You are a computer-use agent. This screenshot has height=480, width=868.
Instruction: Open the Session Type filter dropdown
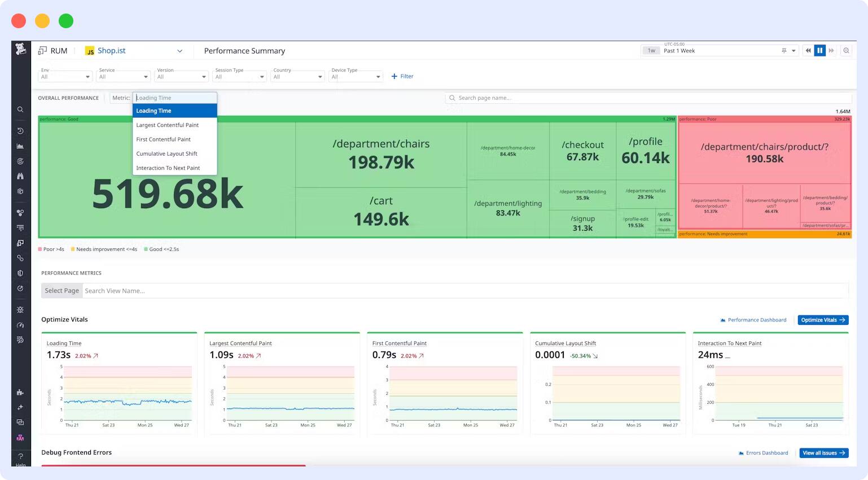click(x=239, y=77)
